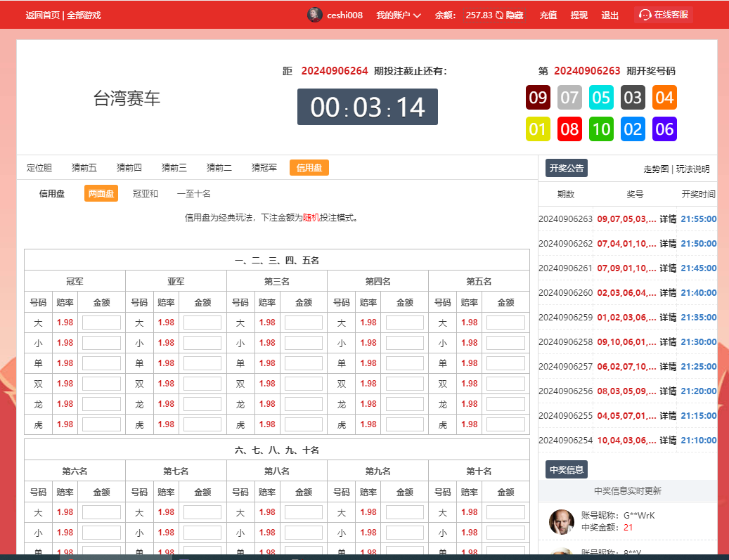Click 第五名 虎 amount input field
This screenshot has width=729, height=560.
(x=505, y=425)
